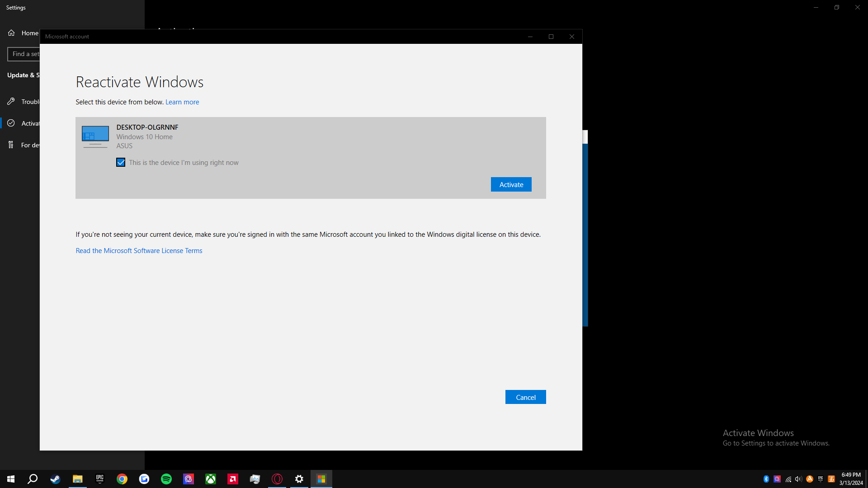Open Steam from the taskbar

[55, 479]
